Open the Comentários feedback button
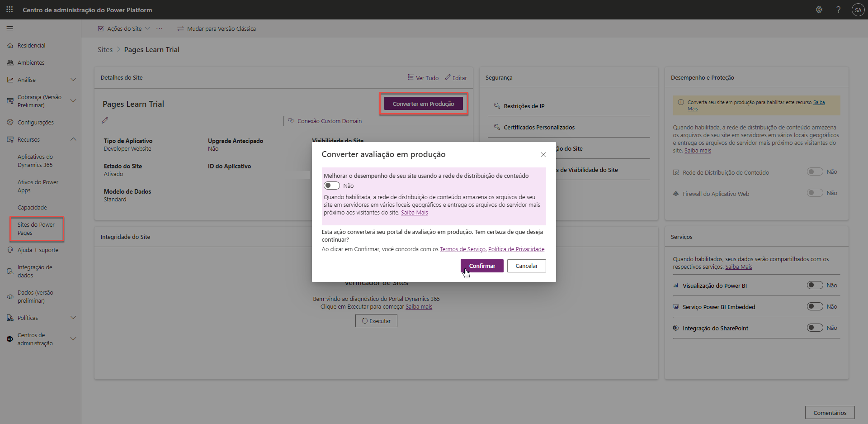This screenshot has width=868, height=424. [x=830, y=413]
